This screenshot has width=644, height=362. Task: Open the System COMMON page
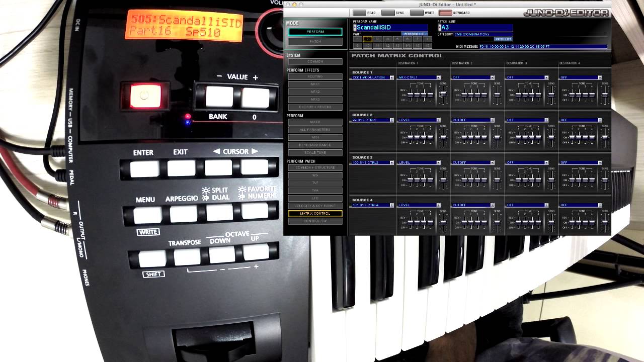tap(315, 61)
